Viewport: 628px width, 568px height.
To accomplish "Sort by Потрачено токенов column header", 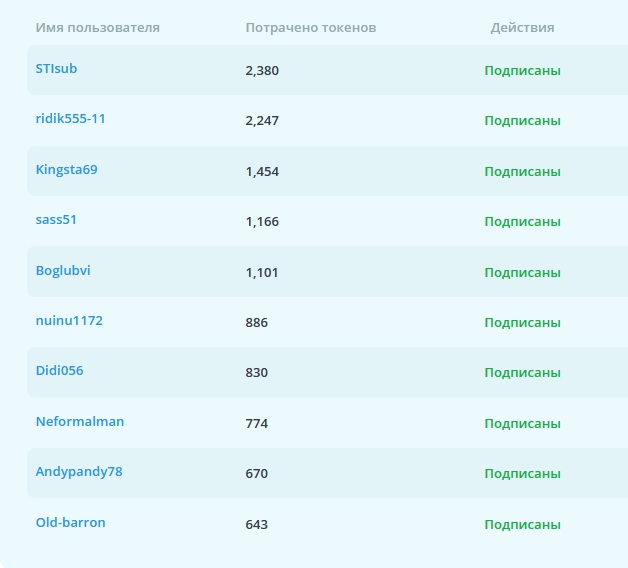I will click(x=311, y=28).
